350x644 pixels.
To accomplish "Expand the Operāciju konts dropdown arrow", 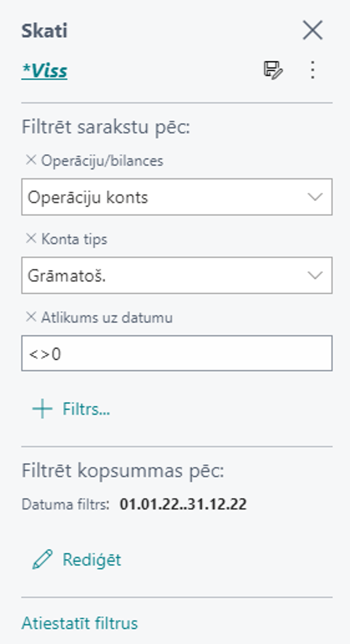I will tap(315, 197).
